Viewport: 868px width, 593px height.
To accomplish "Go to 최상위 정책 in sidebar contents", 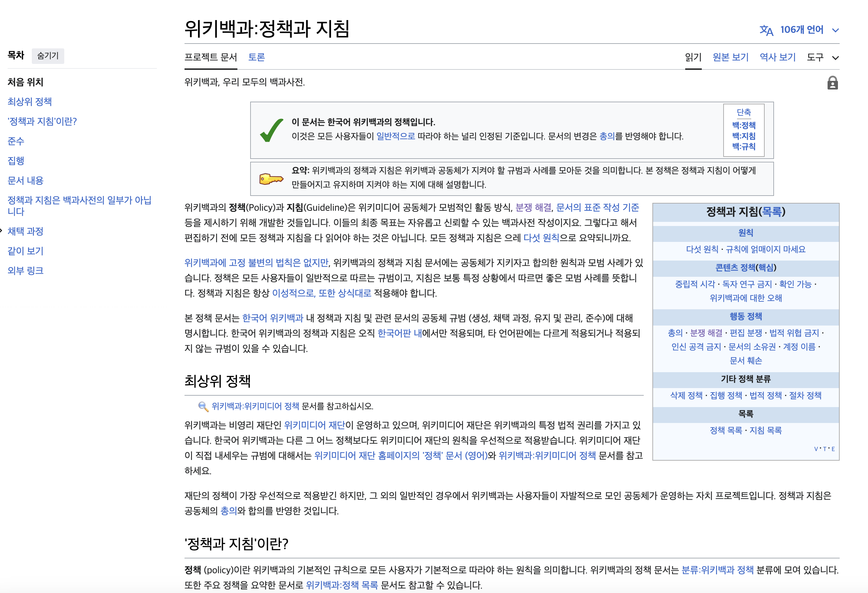I will [x=29, y=102].
